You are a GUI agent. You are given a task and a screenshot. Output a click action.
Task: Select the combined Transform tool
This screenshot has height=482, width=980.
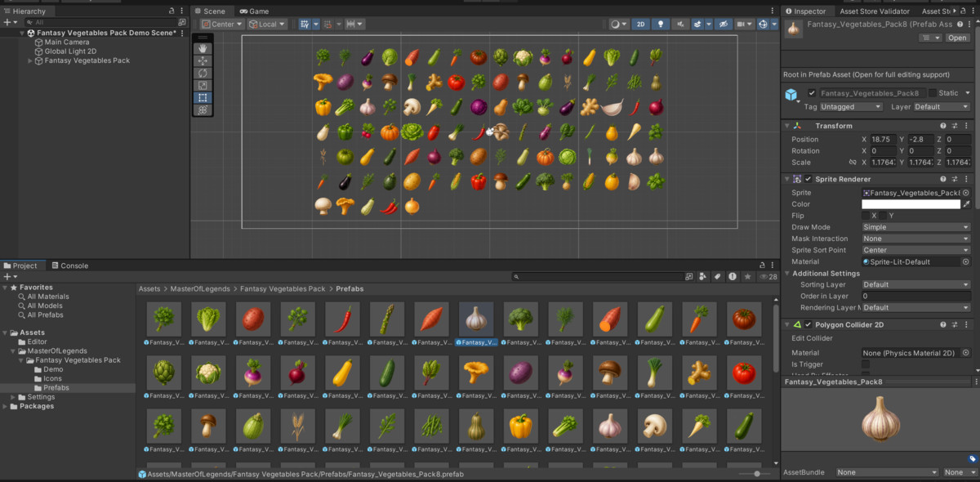(203, 109)
